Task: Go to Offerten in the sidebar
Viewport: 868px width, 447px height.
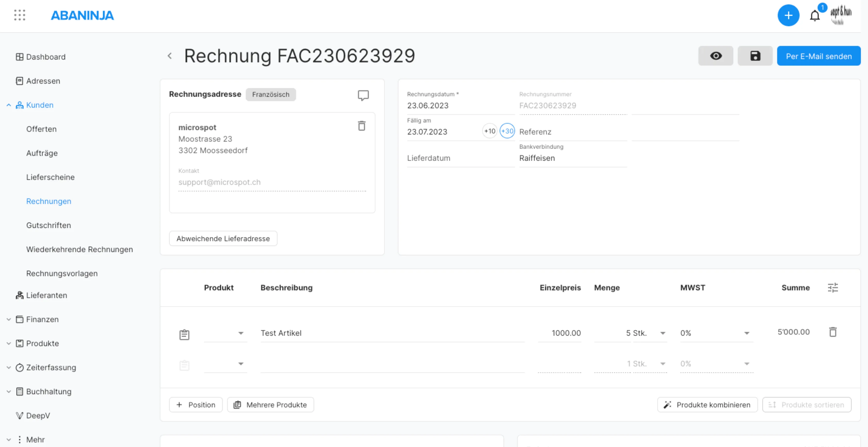Action: tap(41, 129)
